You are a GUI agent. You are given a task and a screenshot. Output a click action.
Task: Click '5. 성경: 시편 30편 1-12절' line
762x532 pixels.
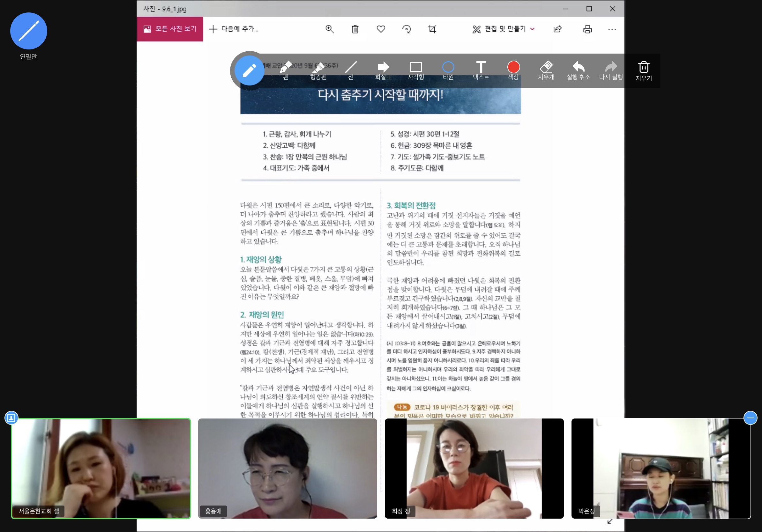424,134
